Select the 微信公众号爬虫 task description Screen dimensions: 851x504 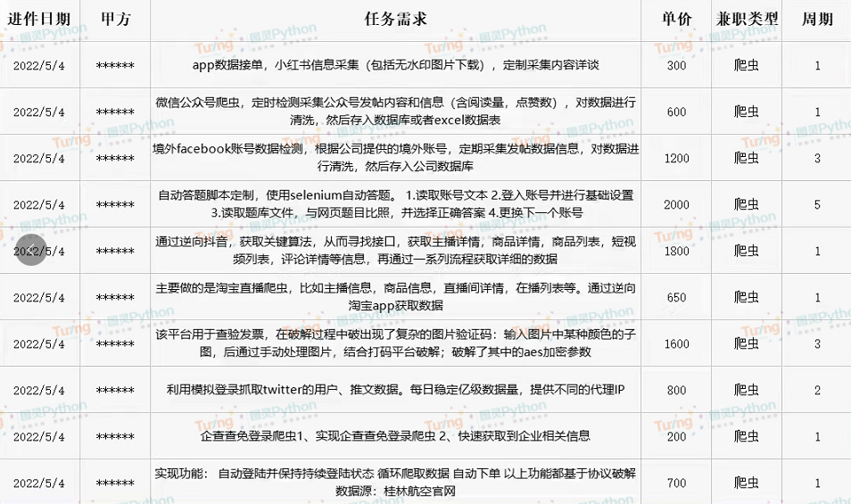coord(396,112)
